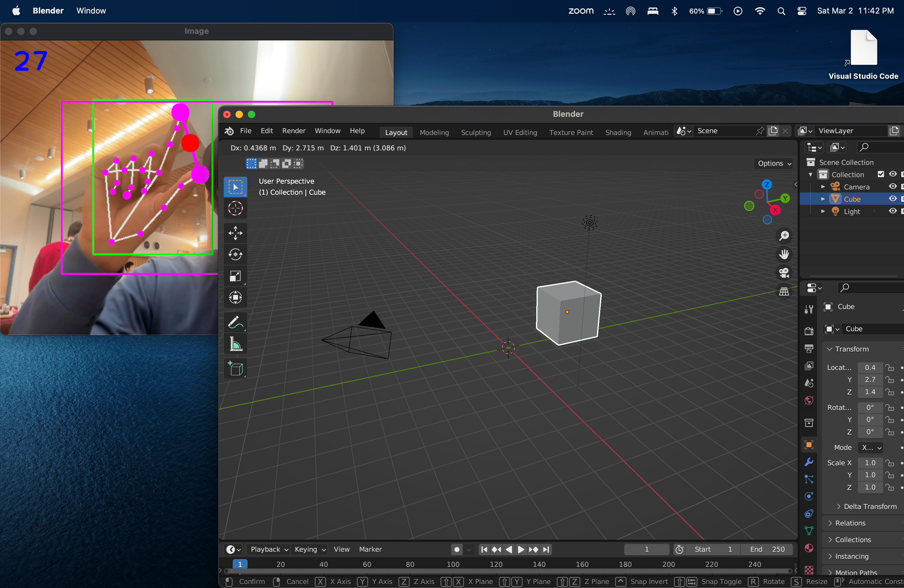Select the Rotate tool
The height and width of the screenshot is (588, 904).
point(235,255)
